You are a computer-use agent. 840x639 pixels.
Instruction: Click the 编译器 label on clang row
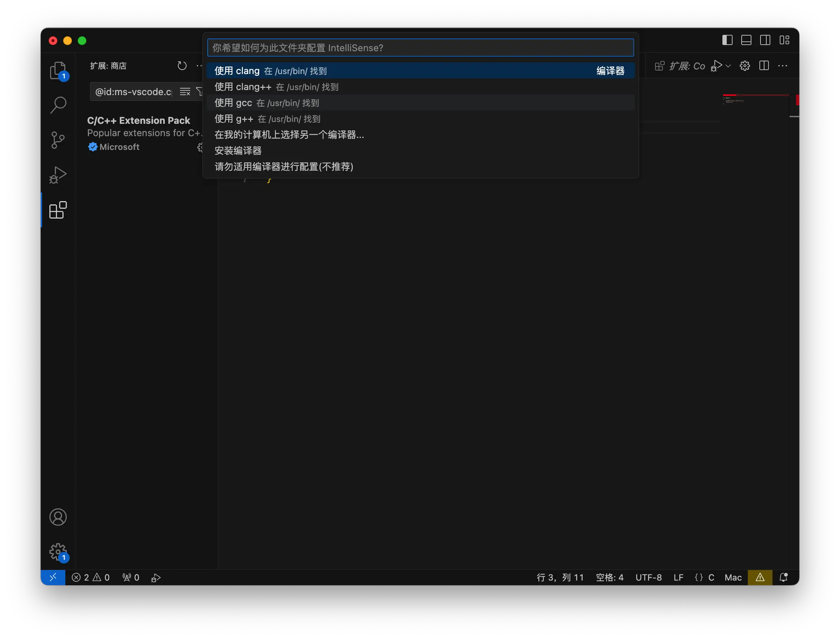610,71
